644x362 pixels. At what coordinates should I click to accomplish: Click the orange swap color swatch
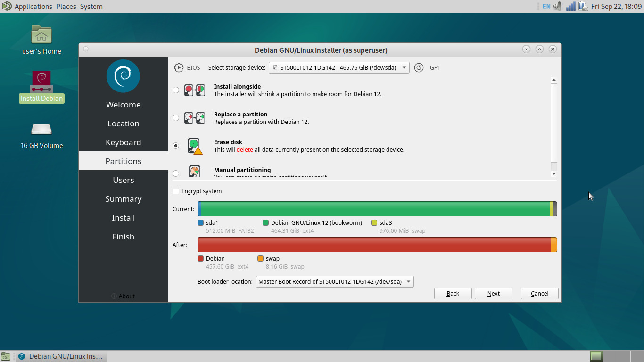pos(261,259)
